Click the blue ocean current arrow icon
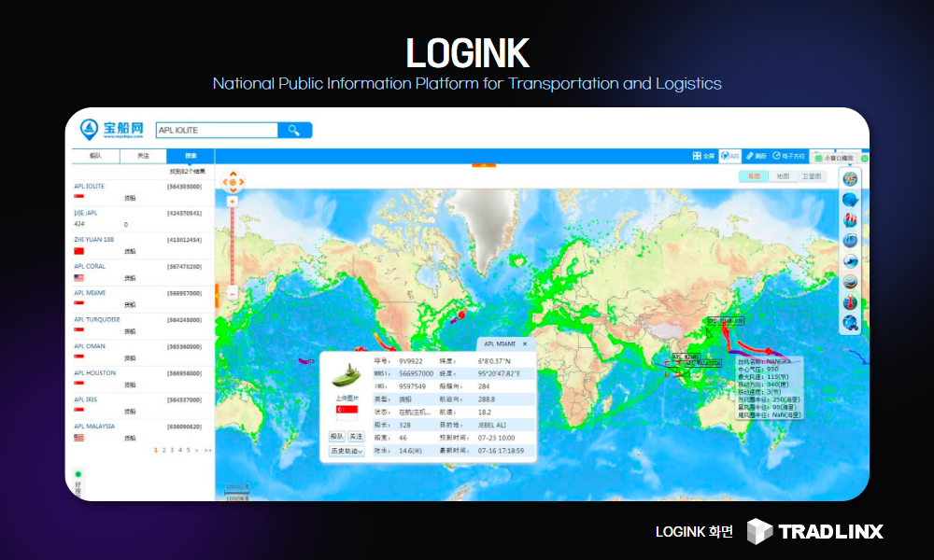Screen dimensions: 934x560 [x=850, y=200]
